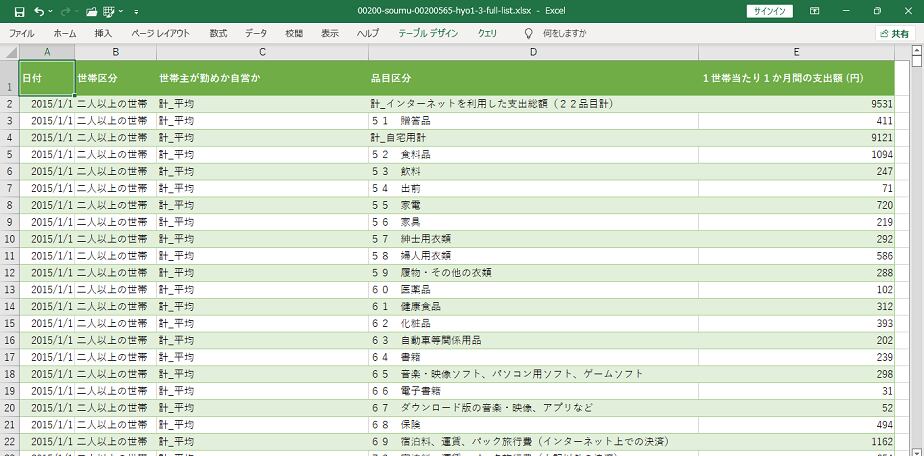Select row 22 header number
Viewport: 924px width, 456px height.
[9, 442]
